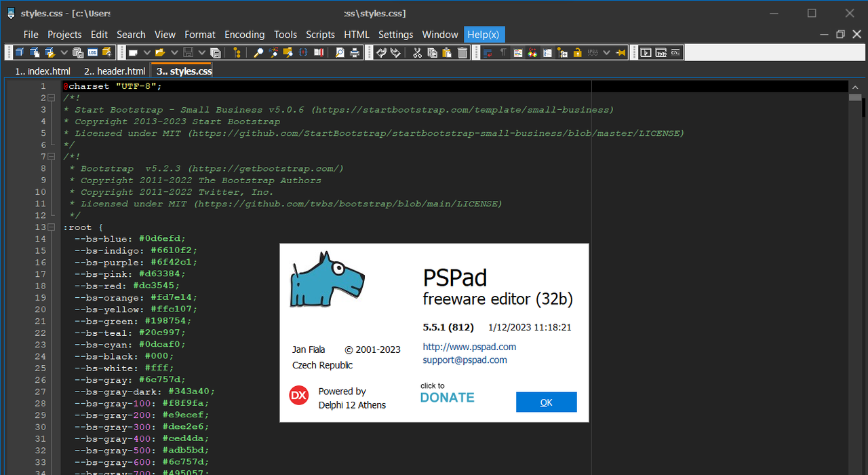Click the Cut scissors icon
The width and height of the screenshot is (868, 475).
(x=417, y=52)
